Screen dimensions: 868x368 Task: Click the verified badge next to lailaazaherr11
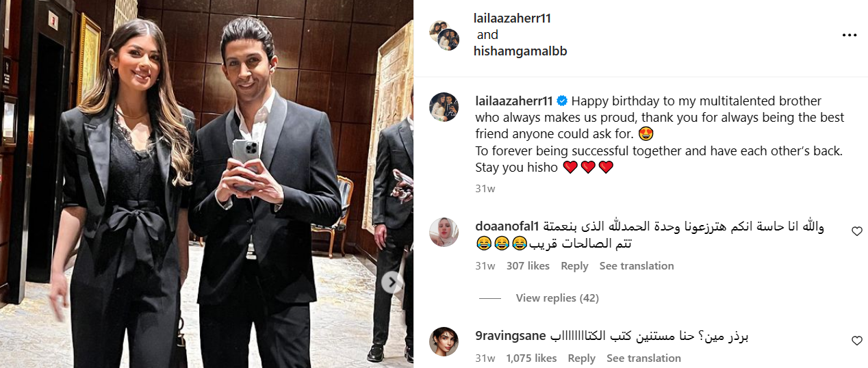(562, 101)
